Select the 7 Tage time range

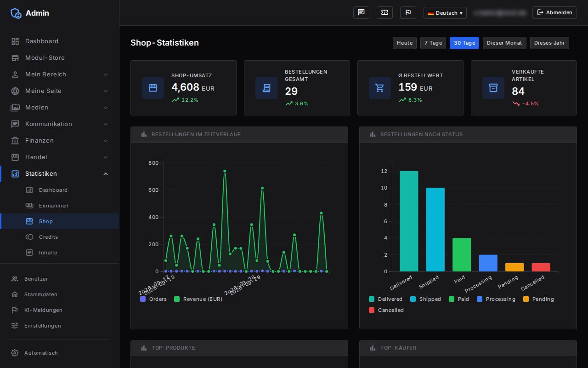(x=433, y=43)
